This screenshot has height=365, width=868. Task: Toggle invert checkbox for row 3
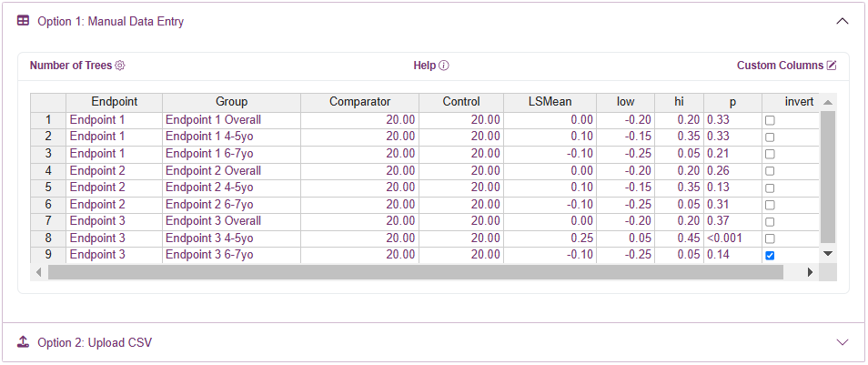click(770, 154)
